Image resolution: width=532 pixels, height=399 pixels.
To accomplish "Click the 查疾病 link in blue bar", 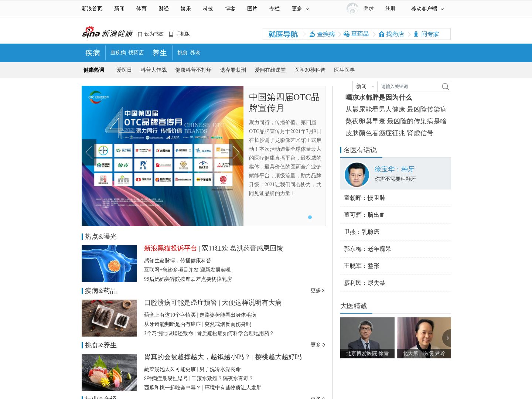I will (x=118, y=53).
